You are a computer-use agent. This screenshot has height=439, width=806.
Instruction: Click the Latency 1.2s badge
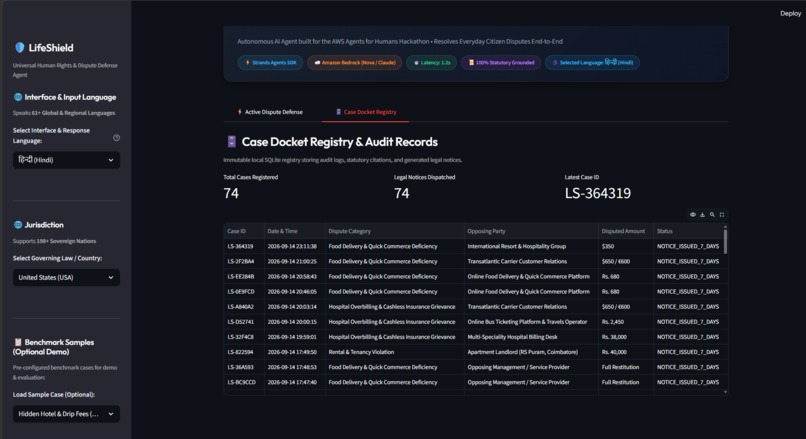tap(431, 63)
